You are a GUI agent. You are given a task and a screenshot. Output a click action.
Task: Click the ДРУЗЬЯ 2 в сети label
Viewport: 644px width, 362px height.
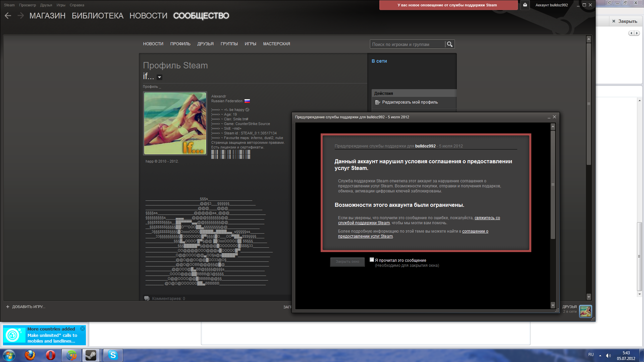tap(570, 309)
